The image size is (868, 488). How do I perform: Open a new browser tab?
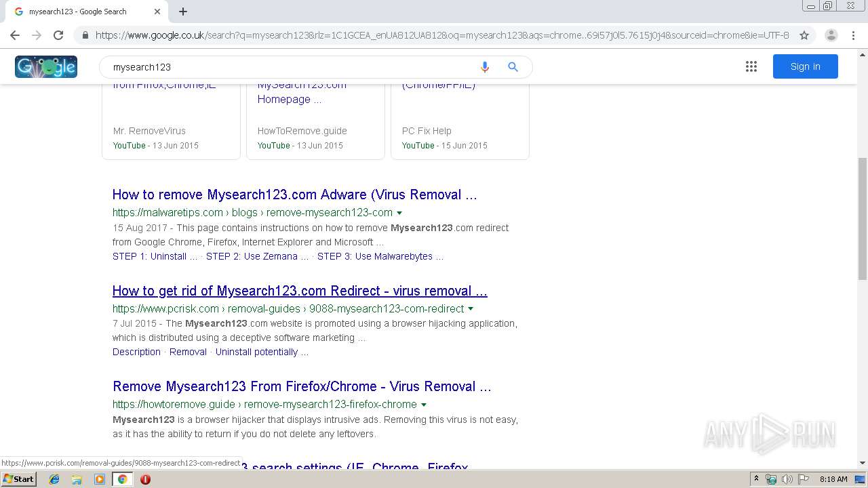(183, 12)
